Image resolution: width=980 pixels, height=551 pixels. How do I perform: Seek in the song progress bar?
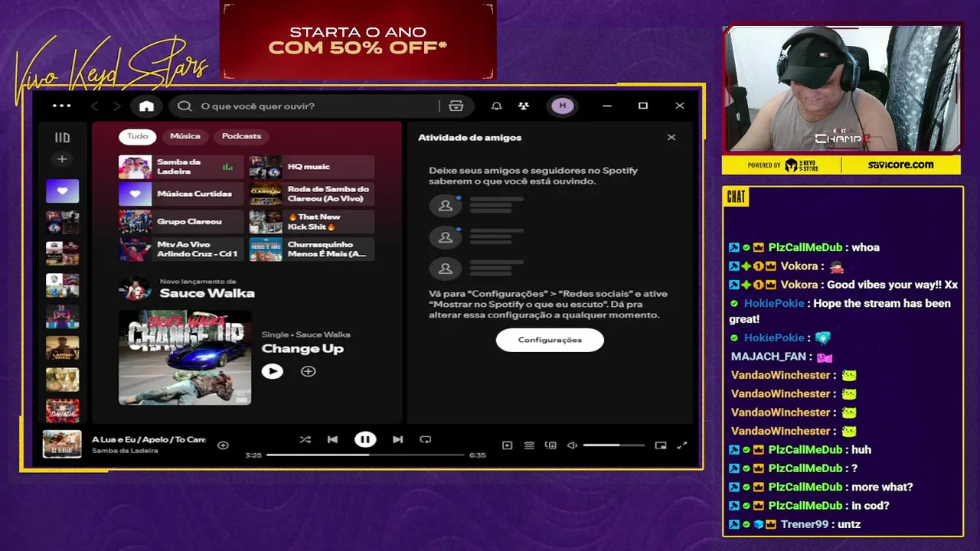[x=365, y=455]
